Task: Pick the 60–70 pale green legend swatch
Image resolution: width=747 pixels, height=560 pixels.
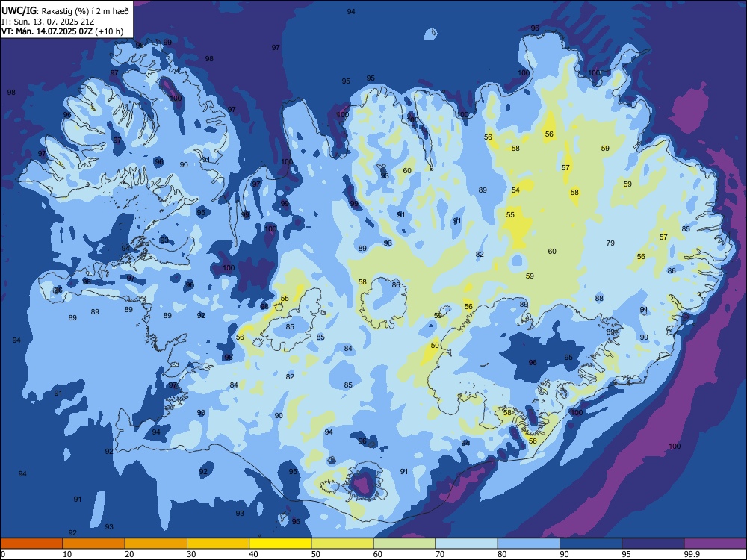Action: point(404,544)
